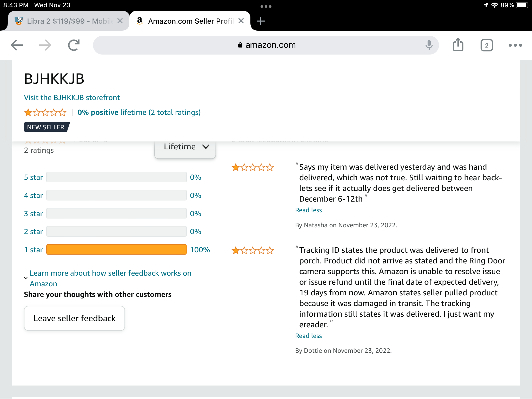Collapse Natasha's review with Read less
The width and height of the screenshot is (532, 399).
click(x=308, y=210)
